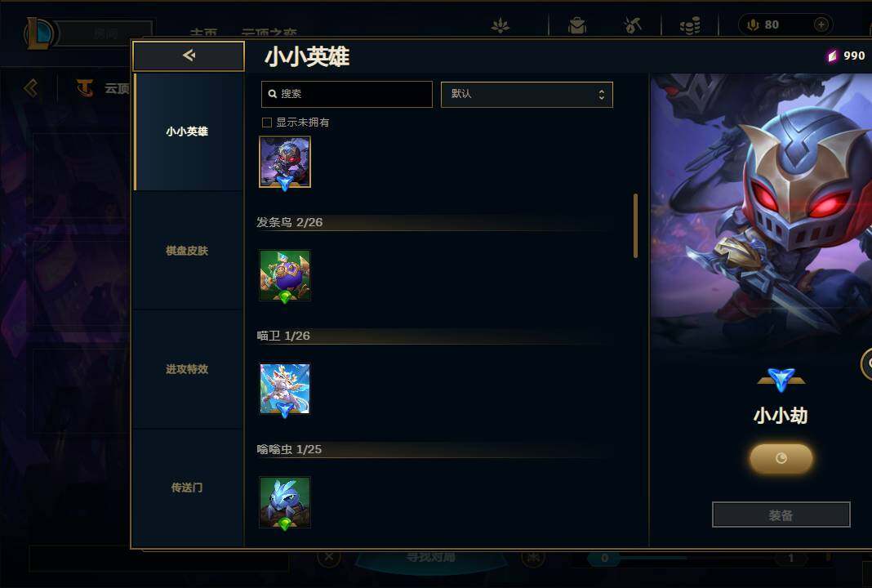Image resolution: width=872 pixels, height=588 pixels.
Task: Open the 默认 sort dropdown
Action: tap(527, 95)
